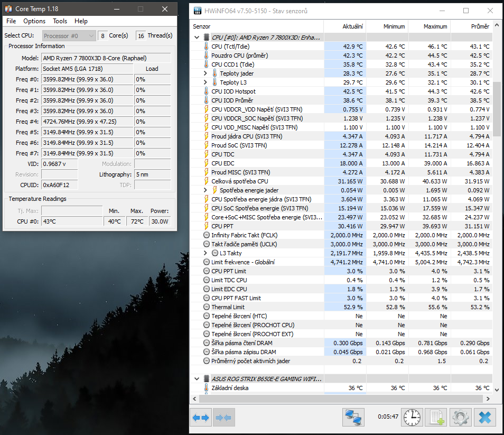Click thermometer icon beside CPU CCD1 (Tdie)
Screen dimensions: 504x435
pyautogui.click(x=207, y=64)
